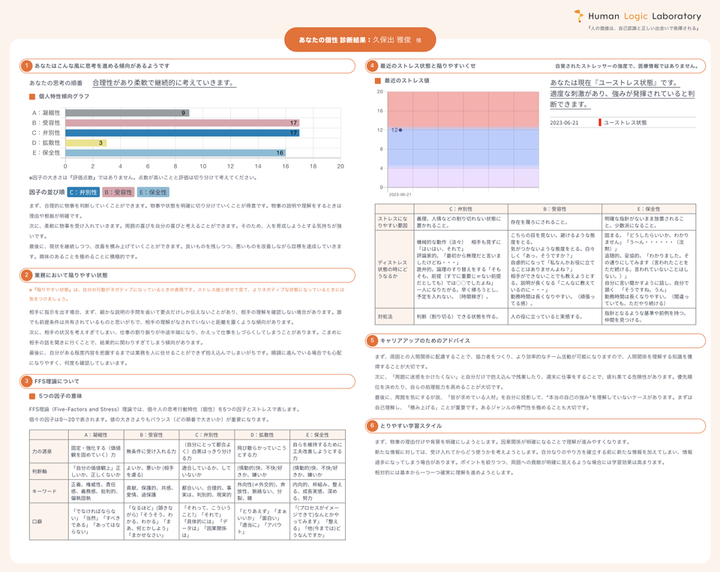Click the ディストレス状態の時にどうなるか row header
720x572 pixels.
394,269
